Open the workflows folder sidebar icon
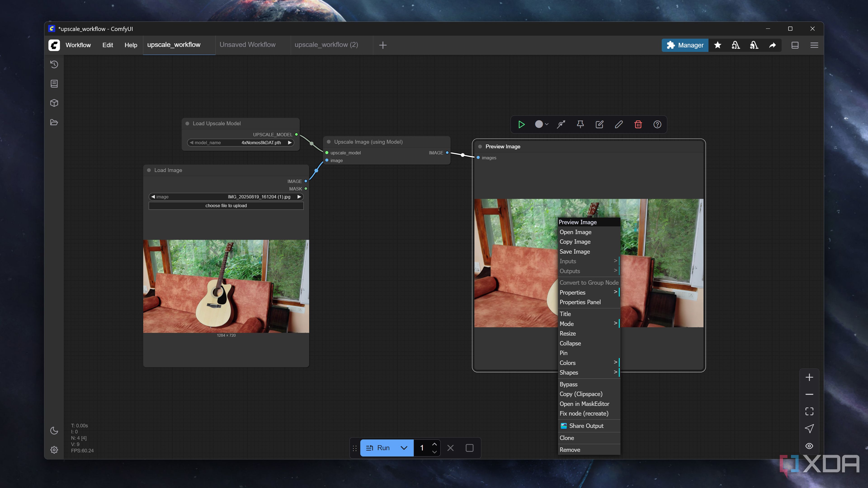Viewport: 868px width, 488px height. [x=54, y=122]
